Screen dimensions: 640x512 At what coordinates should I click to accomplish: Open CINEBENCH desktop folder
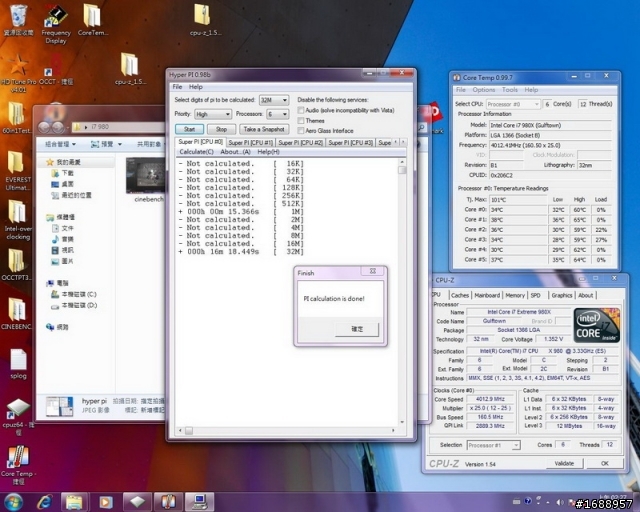click(x=16, y=314)
